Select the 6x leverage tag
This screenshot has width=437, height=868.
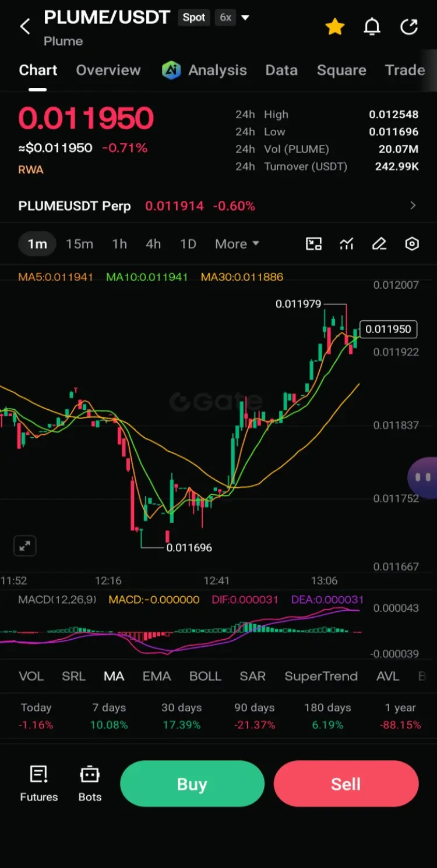pos(225,17)
